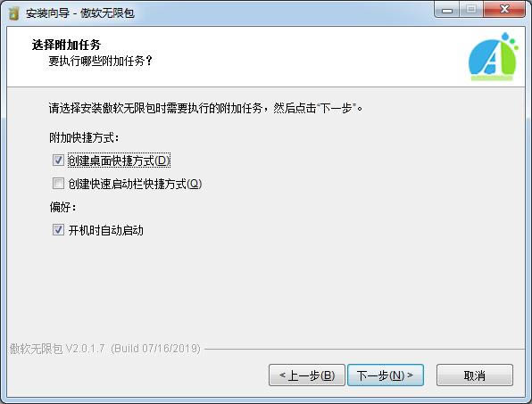The height and width of the screenshot is (404, 532).
Task: Click the disabled maximize window button
Action: click(471, 10)
